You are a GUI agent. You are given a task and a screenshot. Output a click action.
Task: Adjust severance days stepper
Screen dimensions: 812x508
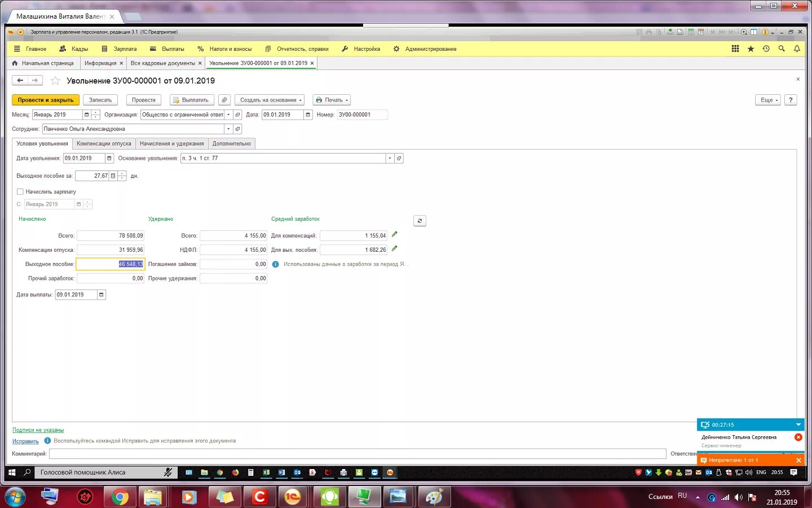pos(122,176)
